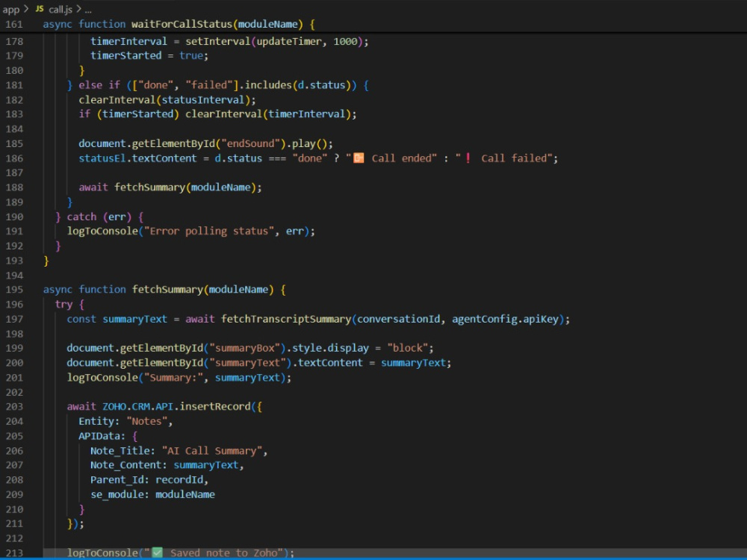This screenshot has width=747, height=560.
Task: Click line number 181 in the gutter
Action: coord(14,85)
